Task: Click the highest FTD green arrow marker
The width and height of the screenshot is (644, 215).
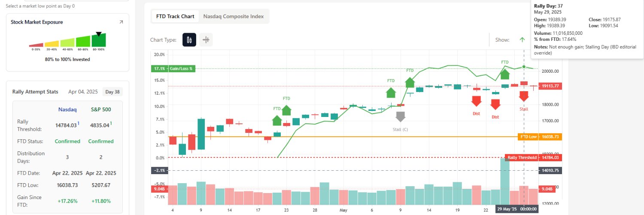Action: click(x=505, y=74)
